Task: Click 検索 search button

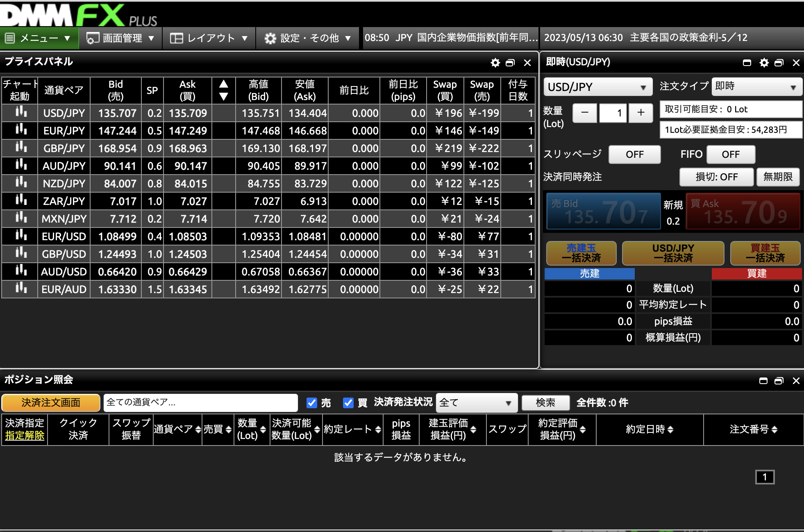Action: pos(545,403)
